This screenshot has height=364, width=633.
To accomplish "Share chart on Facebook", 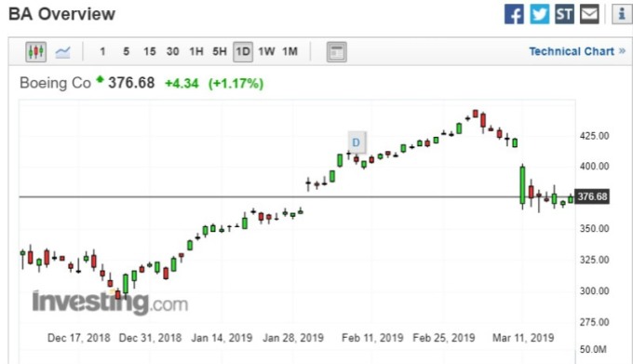I will pyautogui.click(x=514, y=15).
